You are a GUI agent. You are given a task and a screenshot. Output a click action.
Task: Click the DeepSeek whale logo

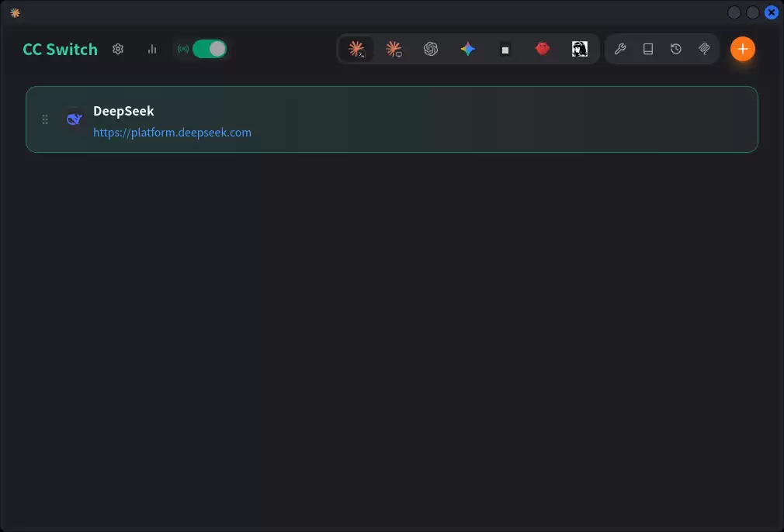(x=75, y=119)
